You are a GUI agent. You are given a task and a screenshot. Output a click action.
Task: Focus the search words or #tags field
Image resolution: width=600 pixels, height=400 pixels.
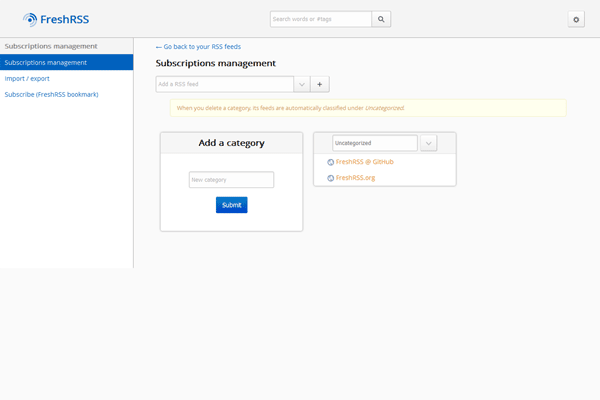point(320,19)
